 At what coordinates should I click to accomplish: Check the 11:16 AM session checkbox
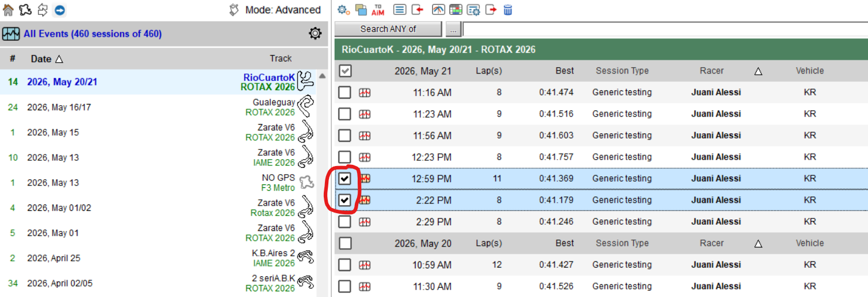coord(344,92)
